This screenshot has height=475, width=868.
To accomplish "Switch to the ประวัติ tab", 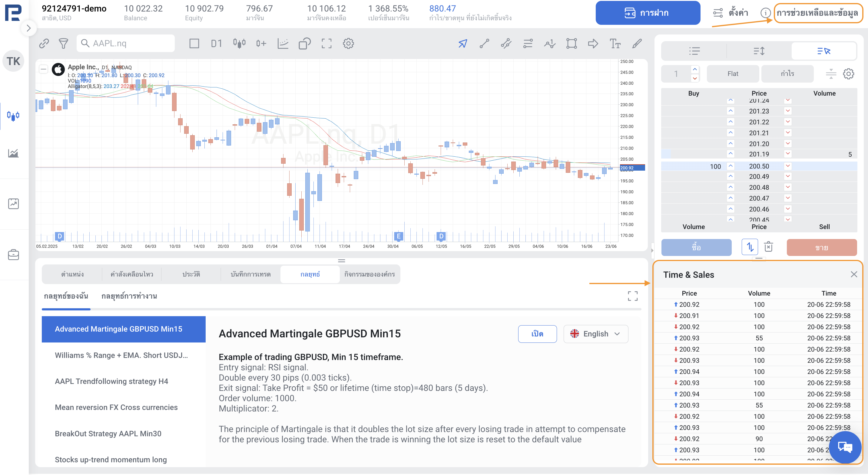I will [x=191, y=274].
